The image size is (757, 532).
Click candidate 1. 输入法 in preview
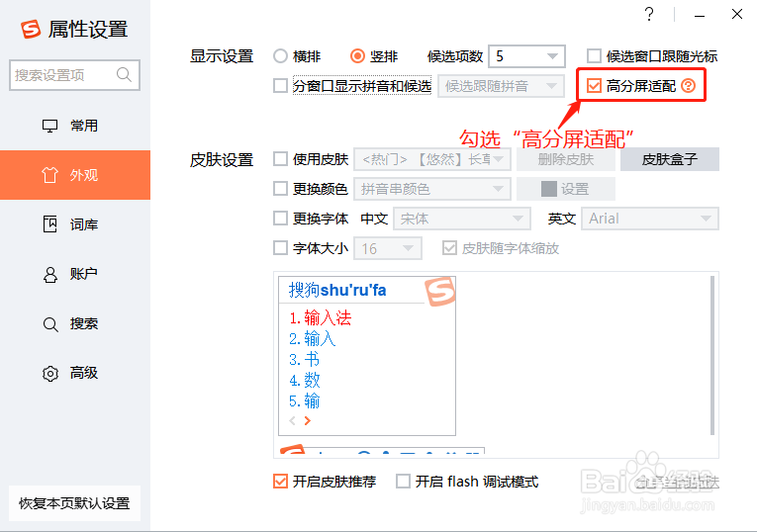[320, 317]
